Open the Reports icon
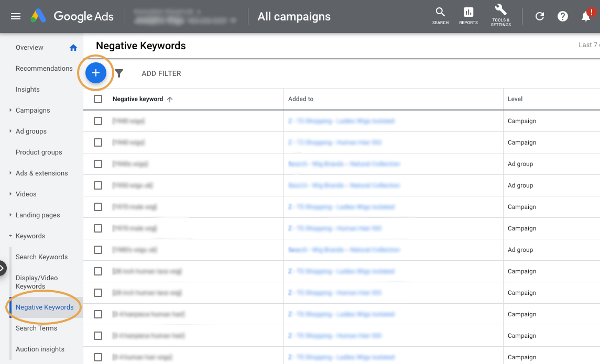The image size is (600, 364). pyautogui.click(x=468, y=16)
